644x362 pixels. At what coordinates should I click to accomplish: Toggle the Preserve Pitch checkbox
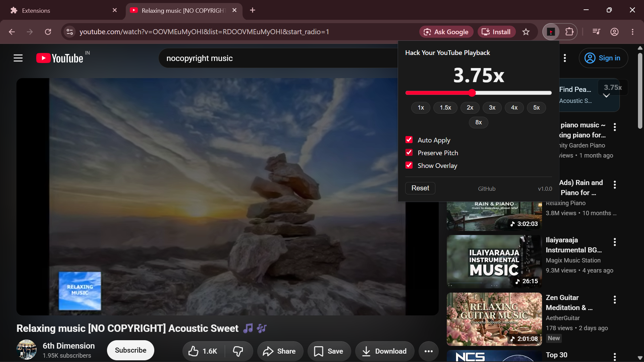pyautogui.click(x=409, y=153)
